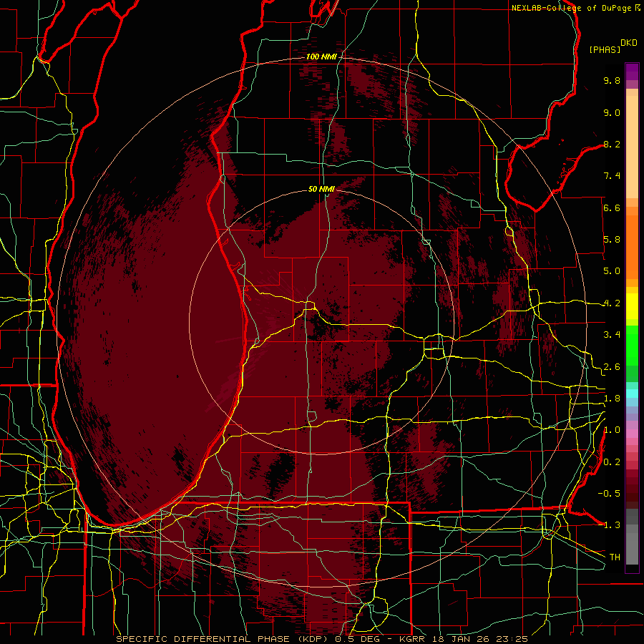Click the TH threshold label on the legend
The image size is (644, 644).
(x=615, y=557)
